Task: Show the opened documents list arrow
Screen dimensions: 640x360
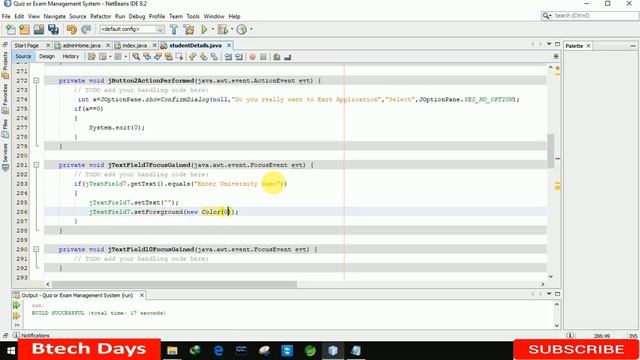Action: [x=549, y=44]
